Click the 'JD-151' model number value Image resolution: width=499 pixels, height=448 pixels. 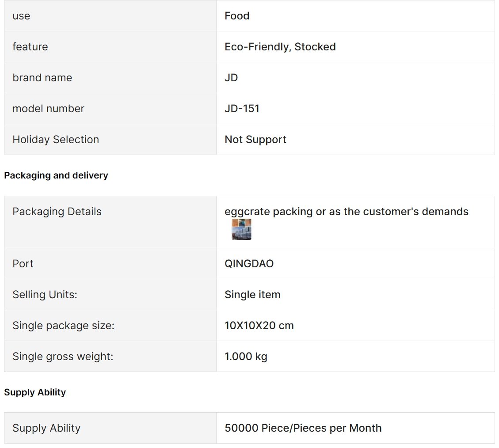tap(242, 109)
